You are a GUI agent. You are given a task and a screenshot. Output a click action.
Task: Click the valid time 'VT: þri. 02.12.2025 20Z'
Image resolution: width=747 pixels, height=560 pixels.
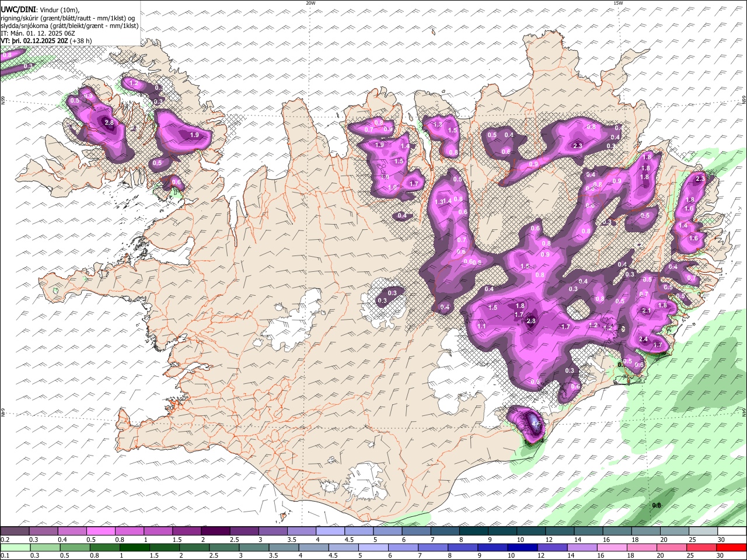[x=34, y=41]
